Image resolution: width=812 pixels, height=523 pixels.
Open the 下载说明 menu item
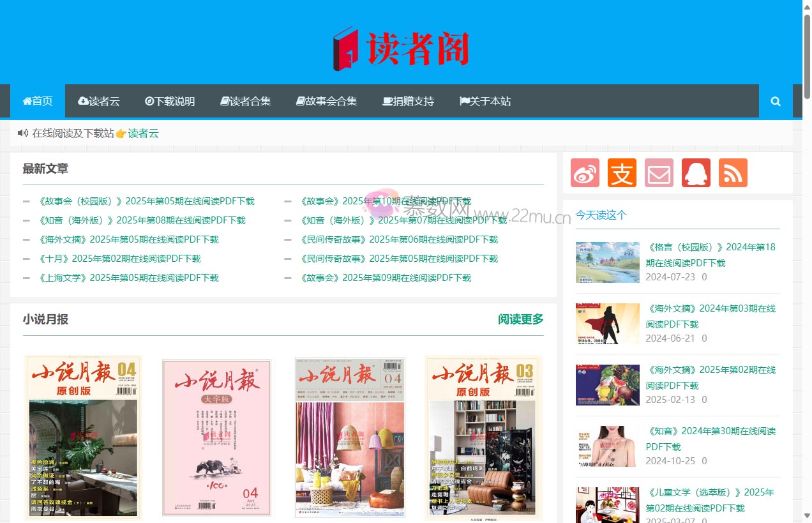[170, 101]
